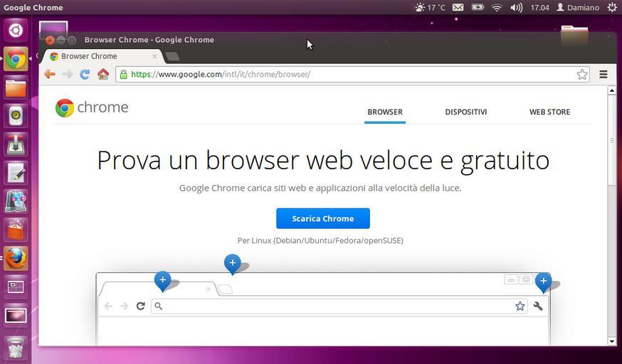
Task: Click the plus marker above the illustrated window
Action: click(x=233, y=263)
